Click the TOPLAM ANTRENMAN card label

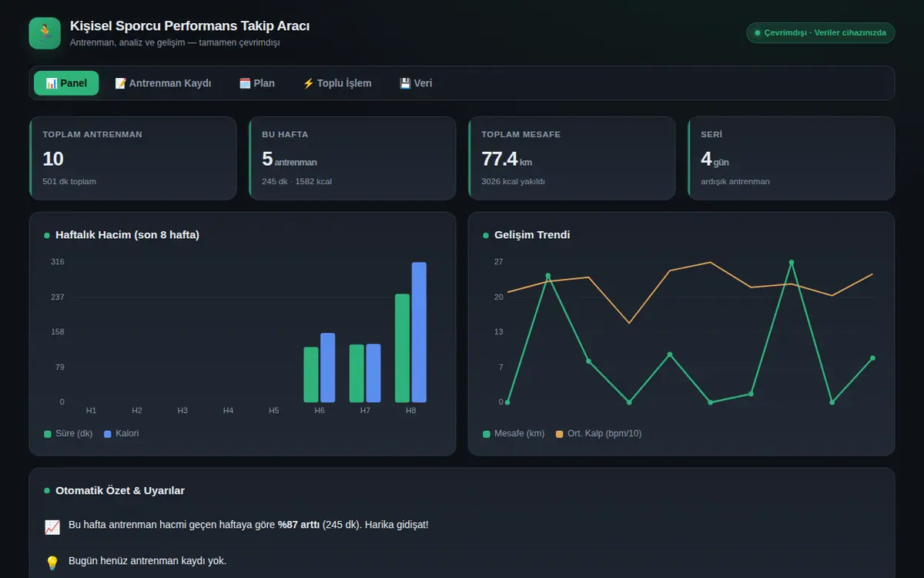(92, 134)
